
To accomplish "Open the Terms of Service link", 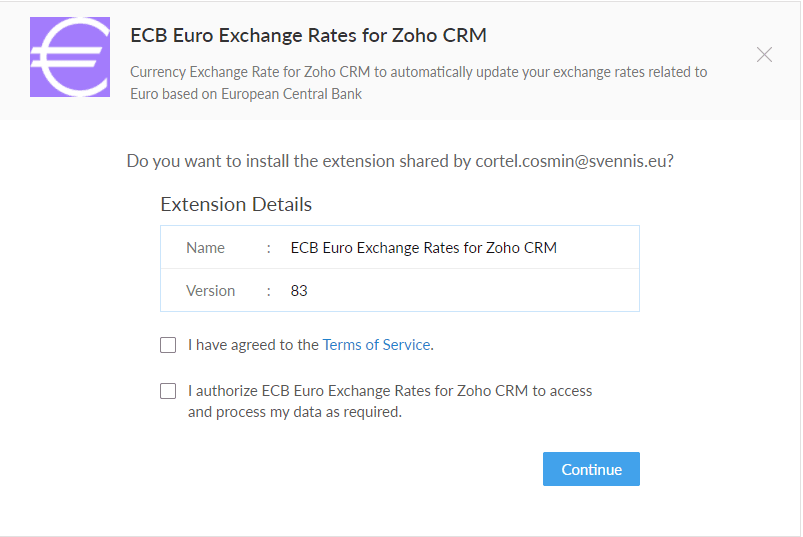I will coord(376,345).
